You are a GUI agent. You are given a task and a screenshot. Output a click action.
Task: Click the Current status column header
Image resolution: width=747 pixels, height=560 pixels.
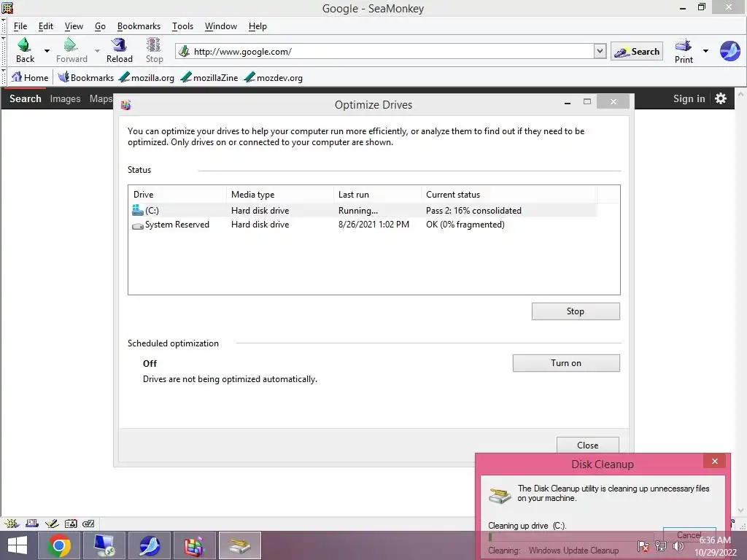point(509,194)
